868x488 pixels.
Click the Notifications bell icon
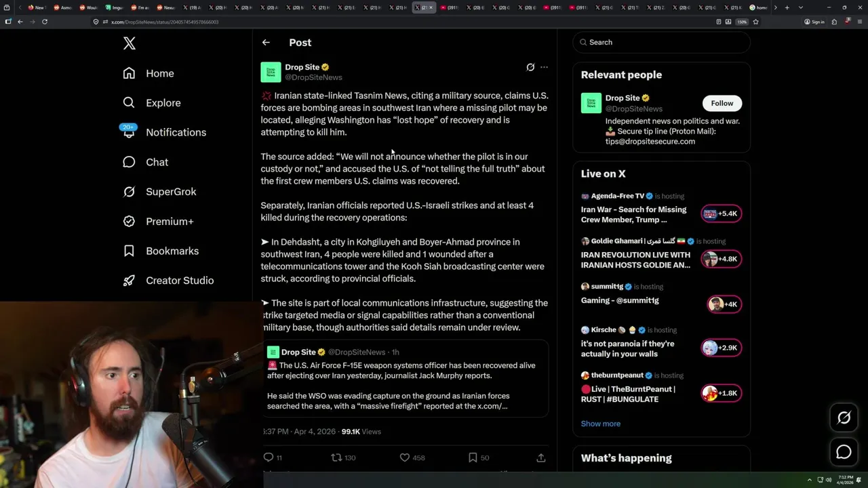[129, 132]
